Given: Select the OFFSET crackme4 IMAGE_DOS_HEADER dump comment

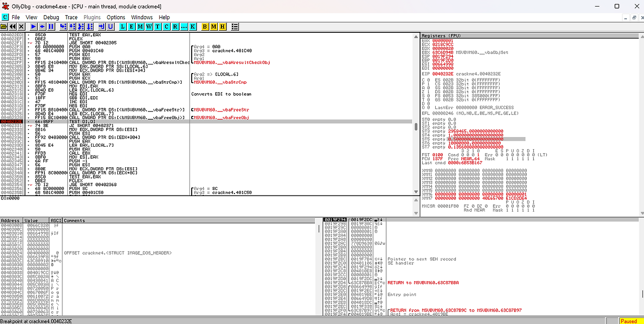Looking at the screenshot, I should (x=118, y=253).
